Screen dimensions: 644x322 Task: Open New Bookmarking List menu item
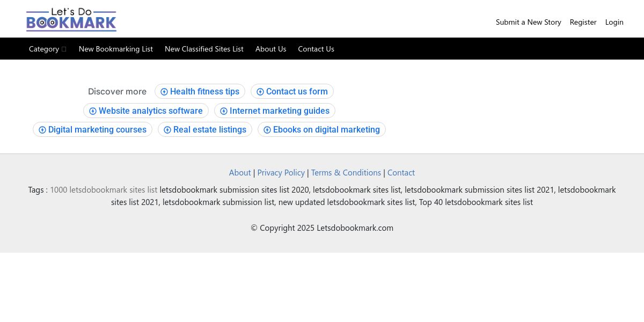point(116,49)
